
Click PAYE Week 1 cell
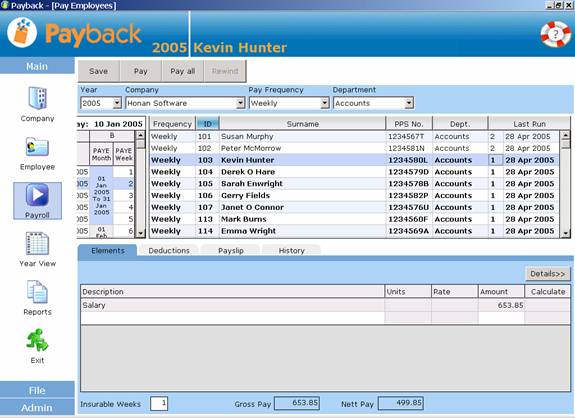124,172
